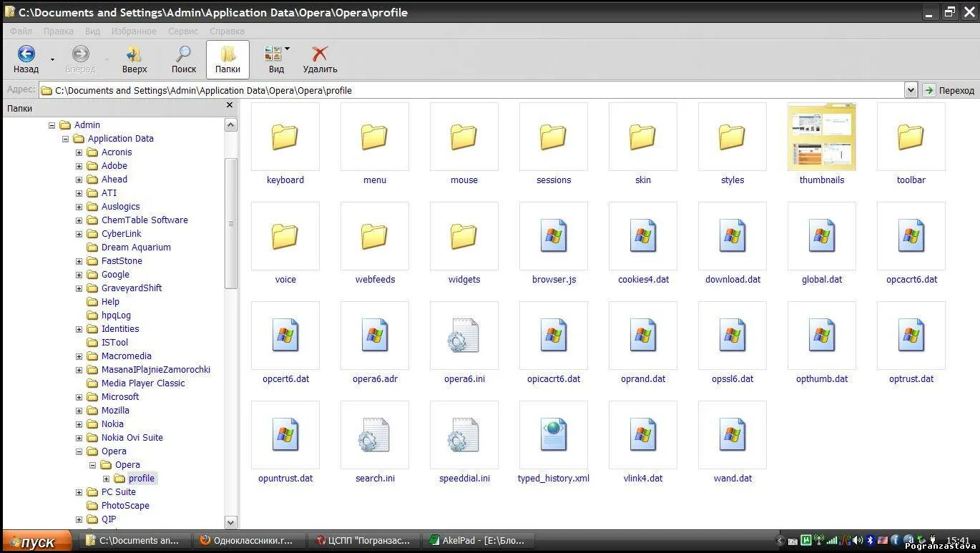The height and width of the screenshot is (553, 980).
Task: Select the typed_history.xml file icon
Action: tap(553, 434)
